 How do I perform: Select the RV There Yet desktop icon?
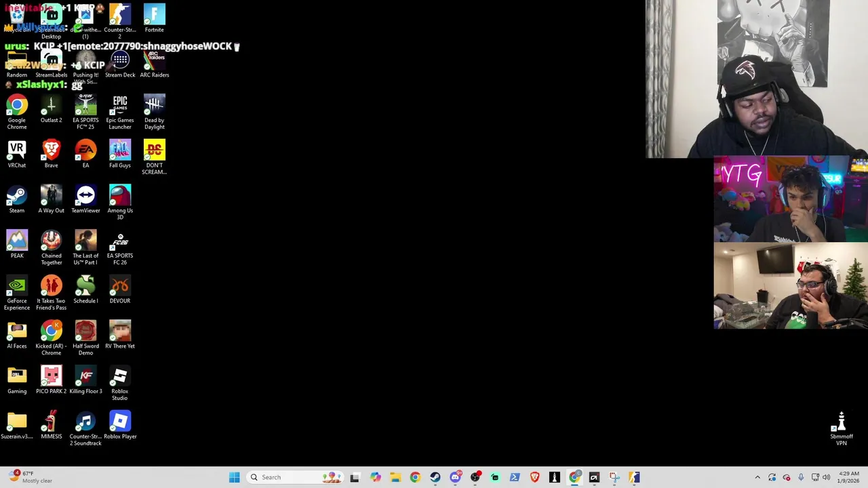pyautogui.click(x=120, y=335)
